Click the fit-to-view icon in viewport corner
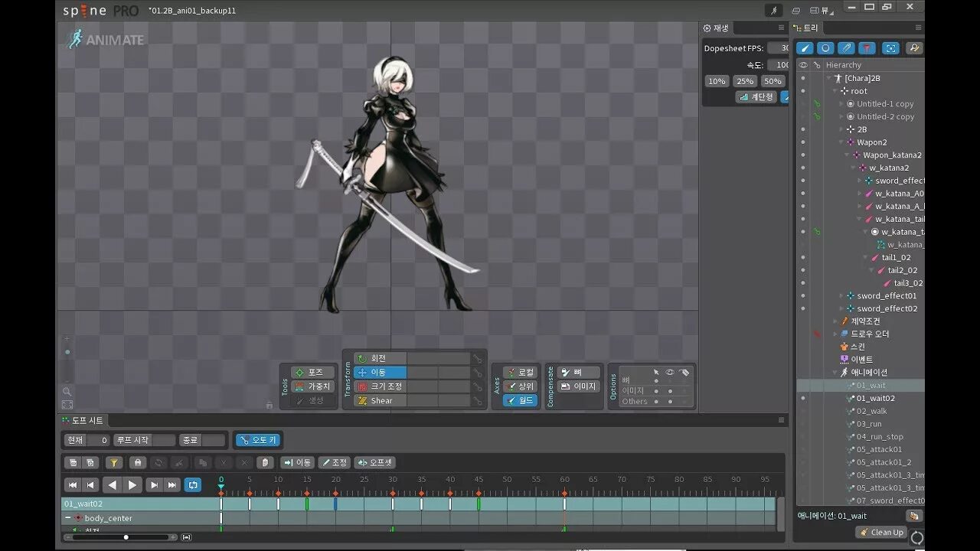The height and width of the screenshot is (551, 980). click(x=67, y=404)
